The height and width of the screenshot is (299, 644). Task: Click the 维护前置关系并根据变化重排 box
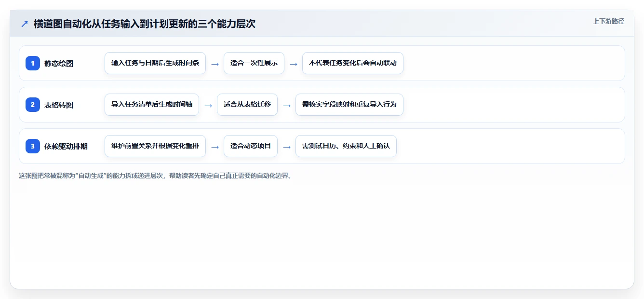point(155,146)
